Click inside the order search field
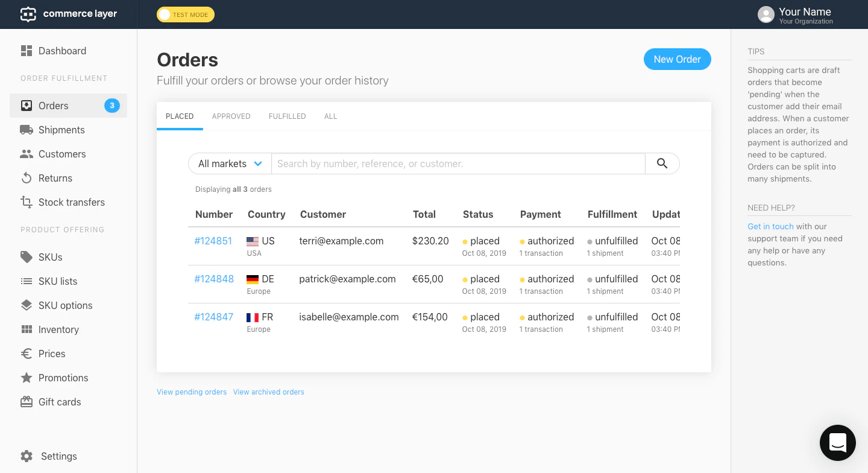This screenshot has height=473, width=868. (x=458, y=163)
